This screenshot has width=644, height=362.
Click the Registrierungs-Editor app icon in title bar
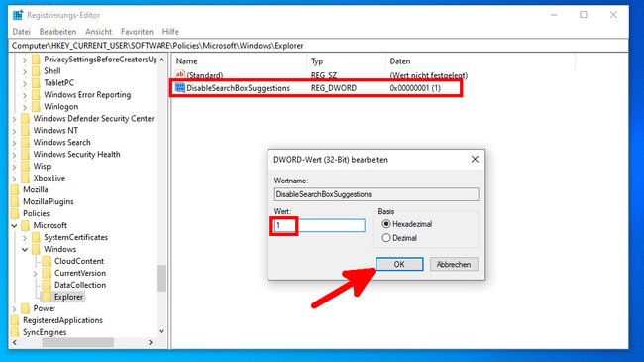(x=18, y=15)
